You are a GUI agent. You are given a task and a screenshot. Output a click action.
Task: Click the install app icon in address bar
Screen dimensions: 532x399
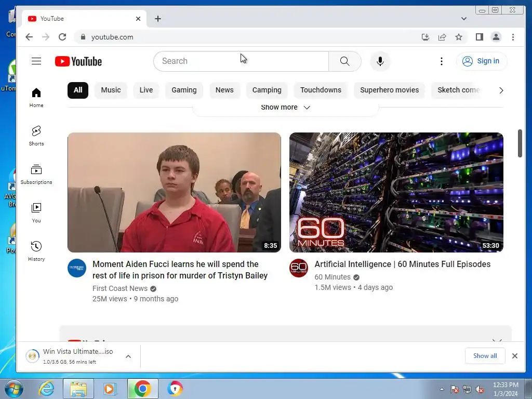click(x=425, y=37)
